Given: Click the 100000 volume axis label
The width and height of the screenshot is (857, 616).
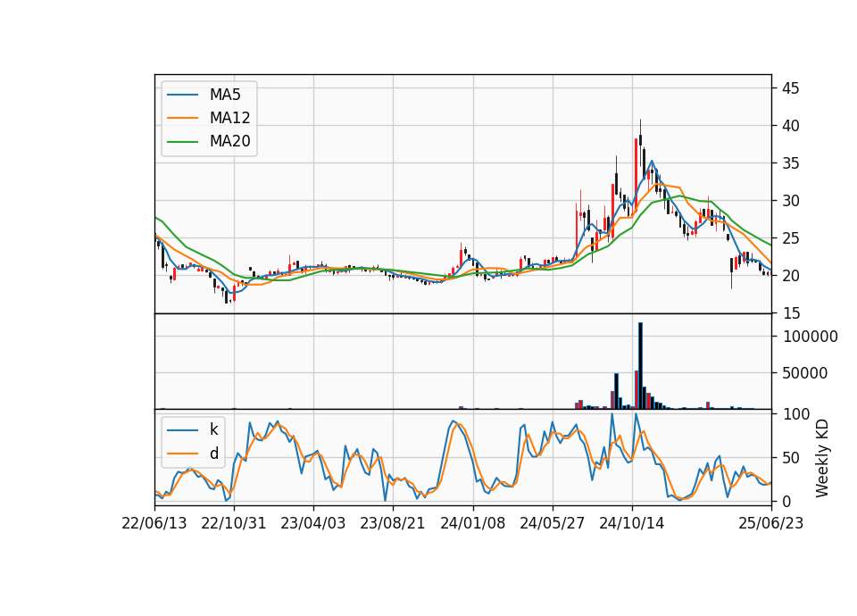Looking at the screenshot, I should coord(810,337).
